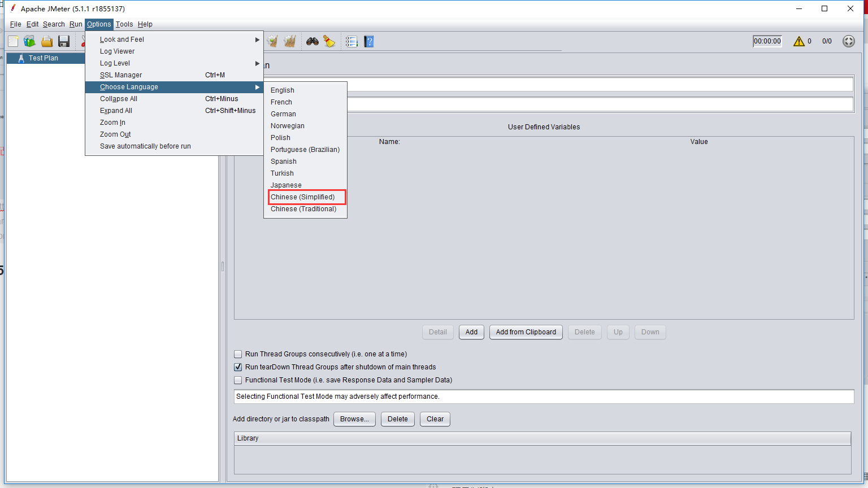Viewport: 868px width, 488px height.
Task: Open the Templates toolbar icon
Action: [x=29, y=41]
